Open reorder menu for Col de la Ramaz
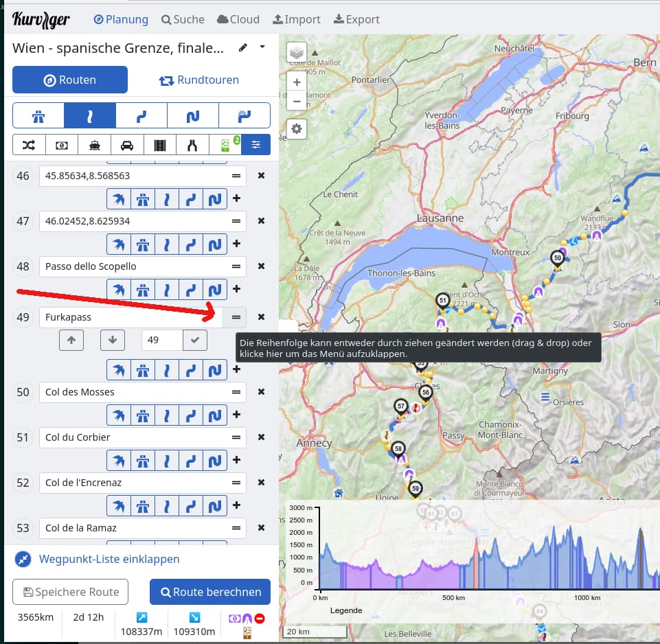This screenshot has width=660, height=644. tap(236, 528)
